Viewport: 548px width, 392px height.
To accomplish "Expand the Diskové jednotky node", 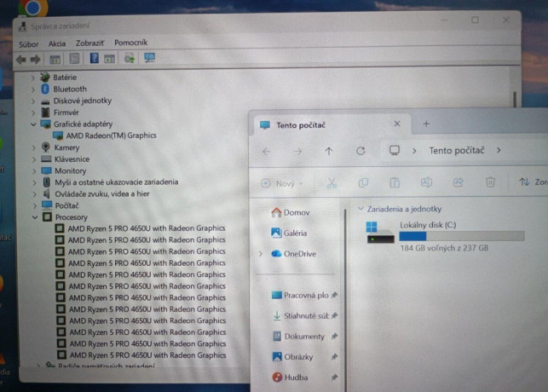I will click(33, 101).
